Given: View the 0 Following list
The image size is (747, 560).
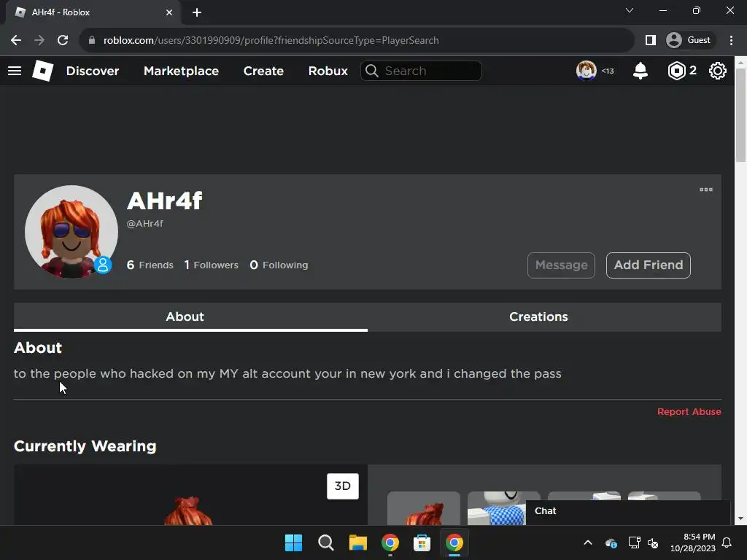Looking at the screenshot, I should pyautogui.click(x=279, y=265).
